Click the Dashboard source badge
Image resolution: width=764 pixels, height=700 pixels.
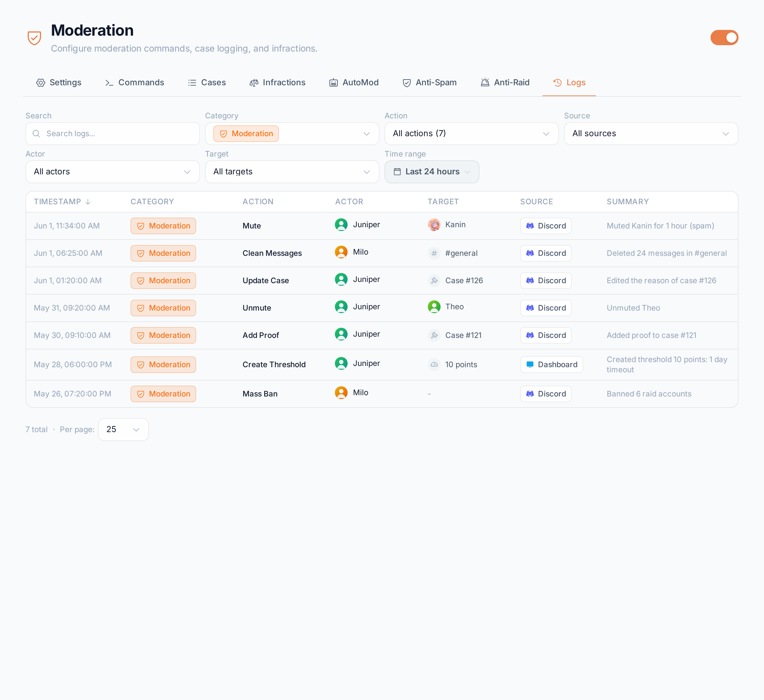[x=551, y=364]
